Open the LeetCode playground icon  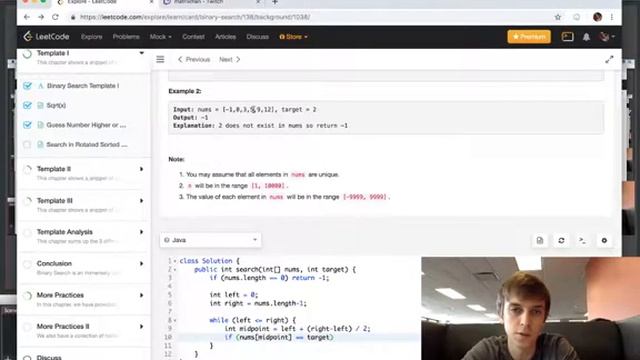click(x=567, y=37)
